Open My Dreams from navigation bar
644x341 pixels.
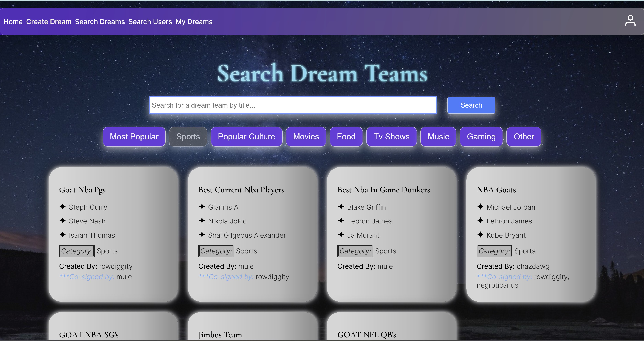[194, 22]
